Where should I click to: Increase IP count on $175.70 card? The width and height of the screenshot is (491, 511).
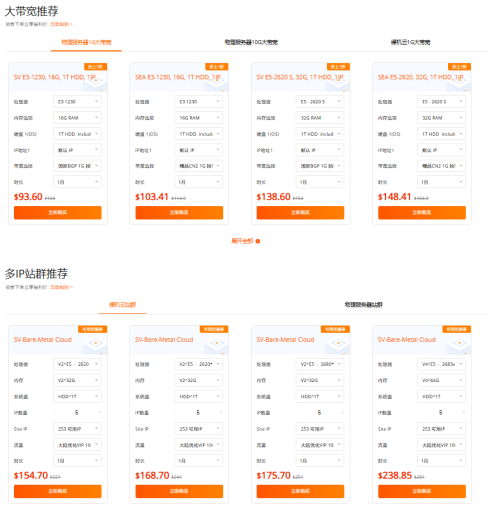click(x=342, y=413)
